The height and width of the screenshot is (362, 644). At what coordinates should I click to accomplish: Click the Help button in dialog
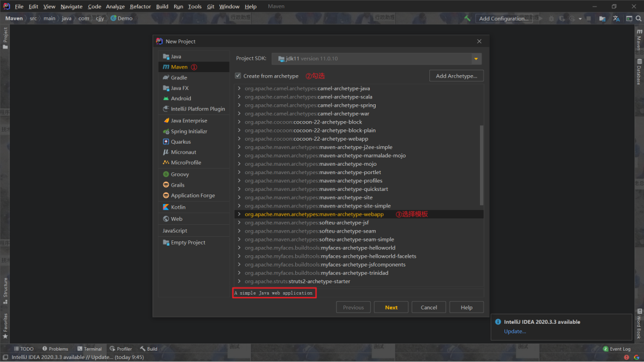466,307
